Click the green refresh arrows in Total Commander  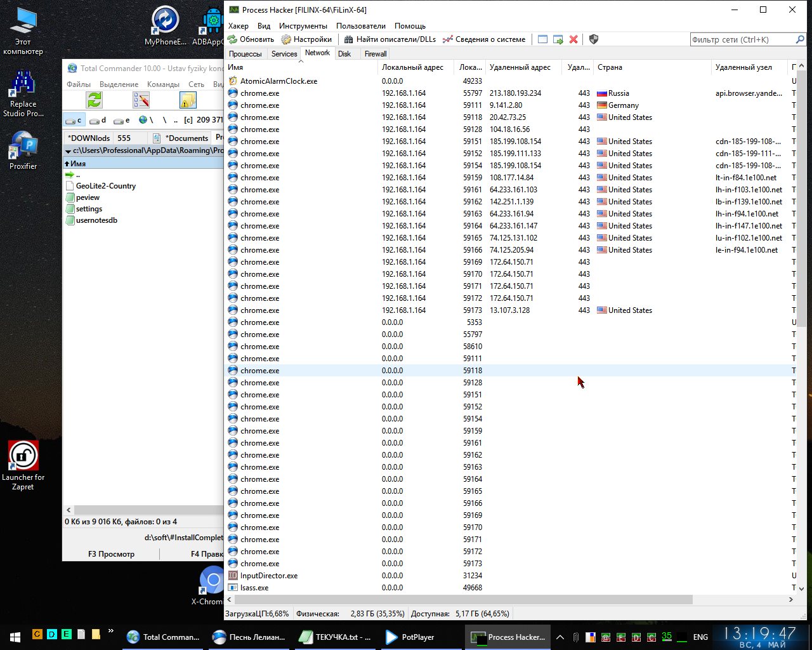point(95,100)
